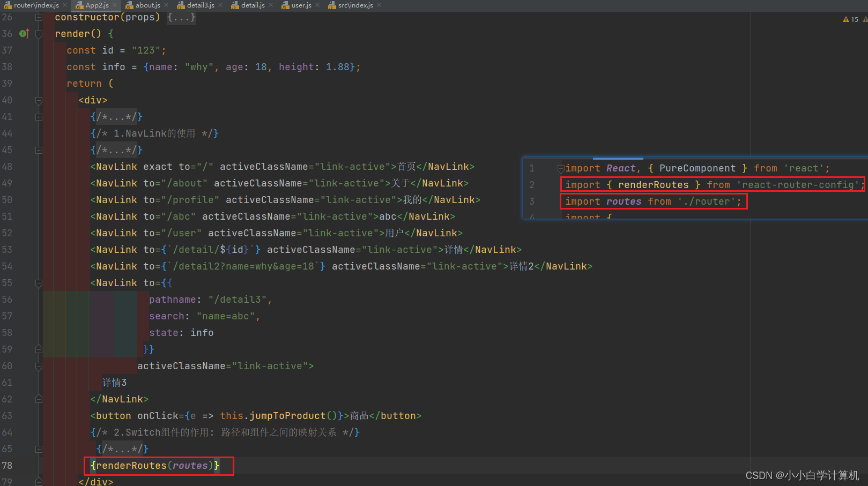
Task: Click the opening <div> tag on line 40
Action: (x=93, y=100)
